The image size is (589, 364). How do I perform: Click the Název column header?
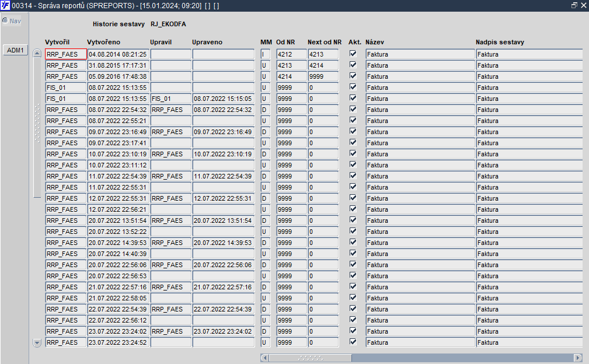(375, 42)
